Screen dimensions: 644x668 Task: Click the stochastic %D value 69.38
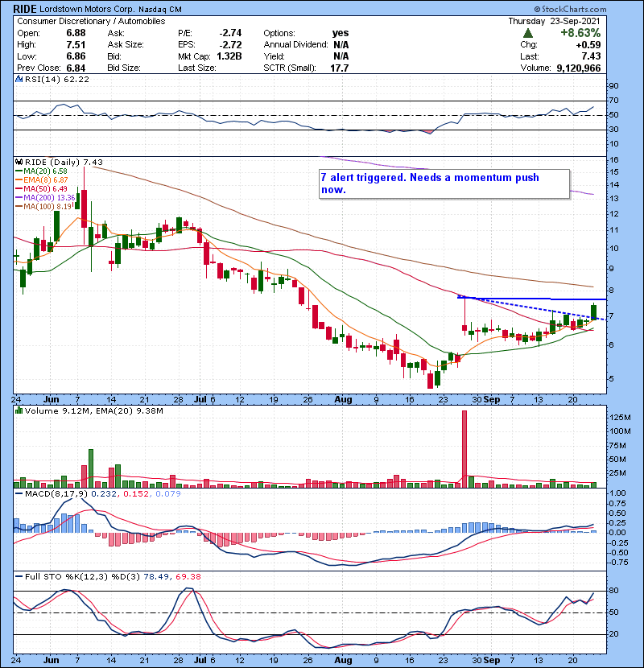(x=188, y=577)
